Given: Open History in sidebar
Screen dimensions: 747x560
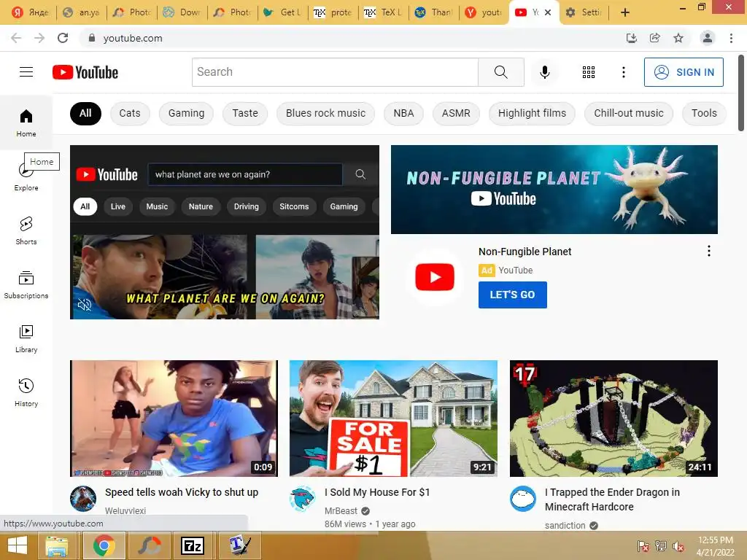Looking at the screenshot, I should pos(26,393).
